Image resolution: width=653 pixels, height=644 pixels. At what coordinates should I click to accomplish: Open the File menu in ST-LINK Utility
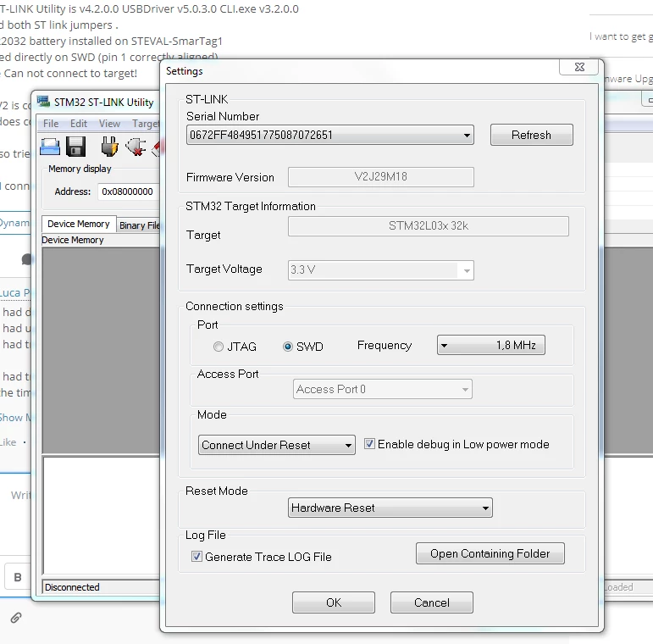[51, 124]
